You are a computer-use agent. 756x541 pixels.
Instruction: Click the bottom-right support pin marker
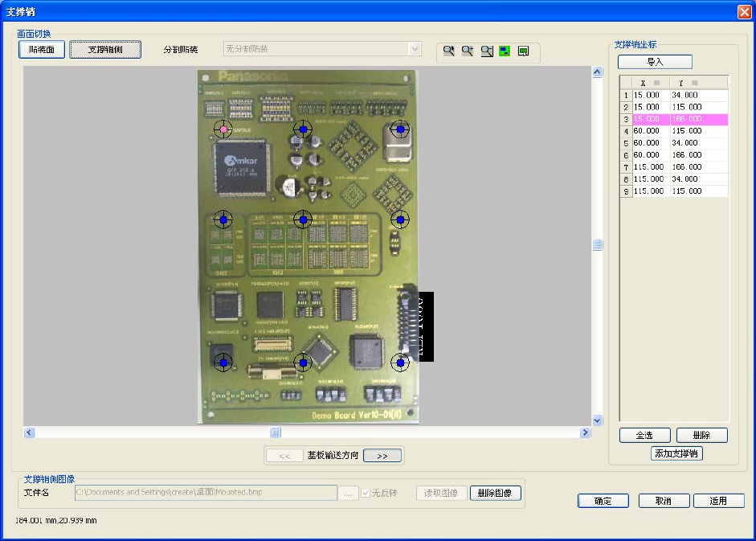point(400,363)
